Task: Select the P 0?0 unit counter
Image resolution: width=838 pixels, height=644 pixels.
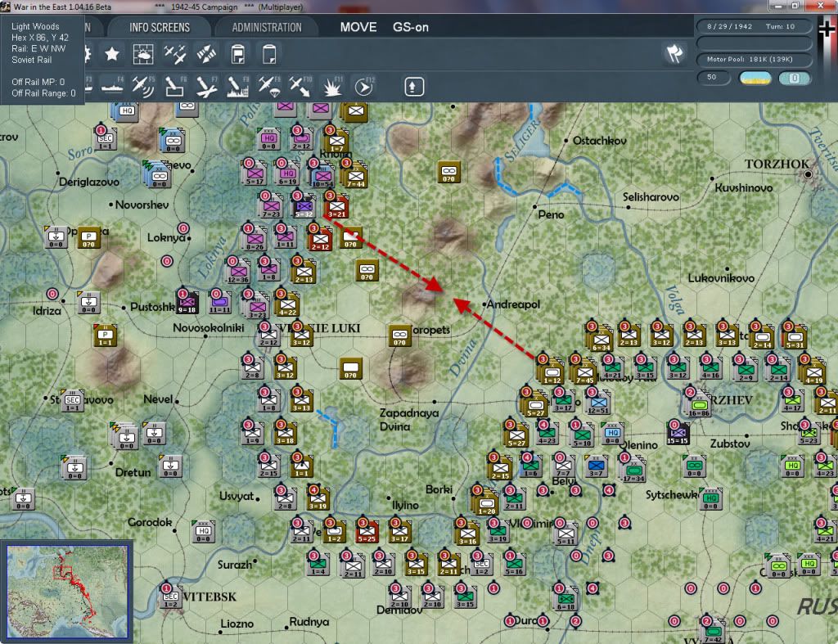Action: 89,237
